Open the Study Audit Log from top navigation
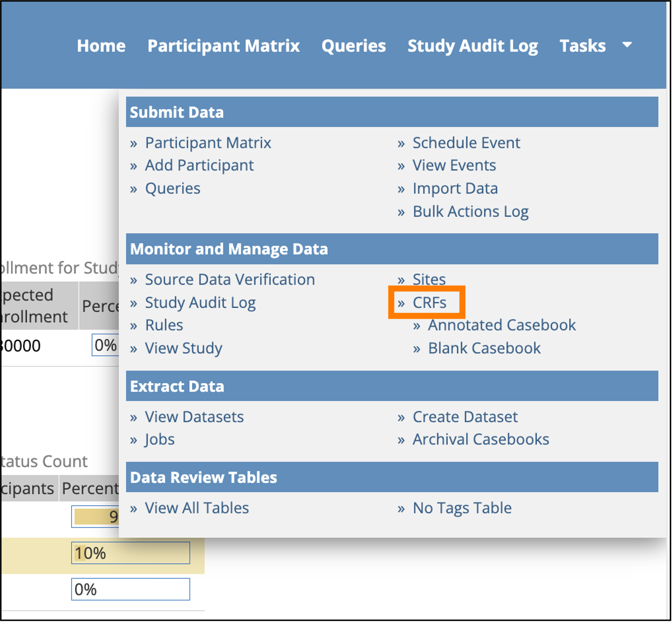 (x=473, y=46)
